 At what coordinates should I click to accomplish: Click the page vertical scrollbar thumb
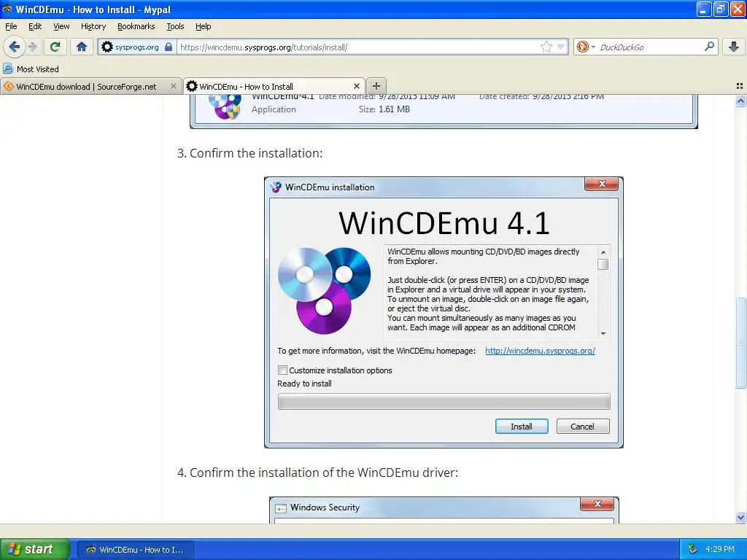pyautogui.click(x=740, y=343)
